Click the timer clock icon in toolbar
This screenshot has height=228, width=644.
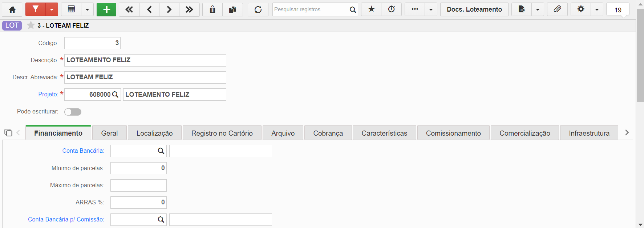pyautogui.click(x=392, y=9)
